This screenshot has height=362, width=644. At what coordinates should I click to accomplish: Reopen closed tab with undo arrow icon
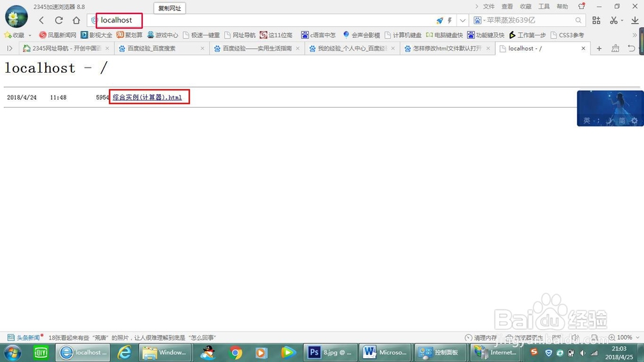tap(631, 48)
